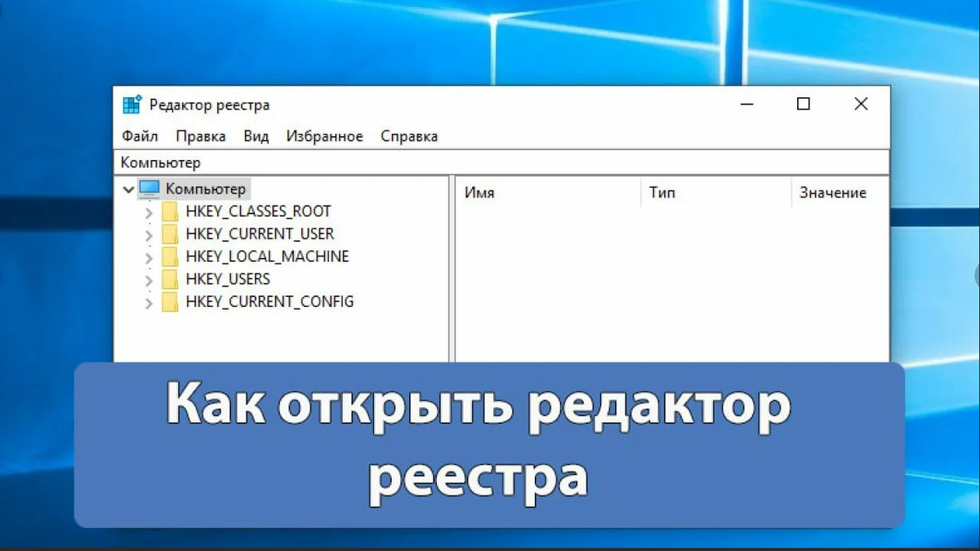This screenshot has width=980, height=551.
Task: Expand the HKEY_LOCAL_MACHINE key
Action: tap(149, 258)
